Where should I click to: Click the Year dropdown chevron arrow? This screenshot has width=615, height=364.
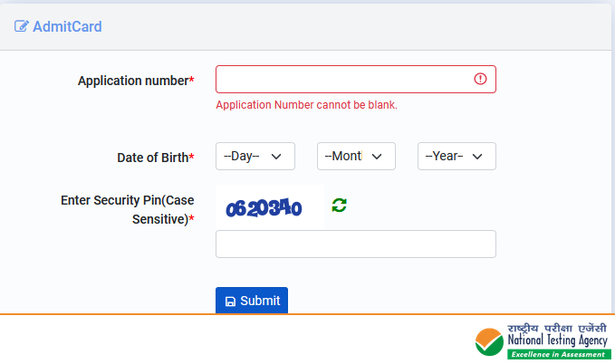pos(477,157)
